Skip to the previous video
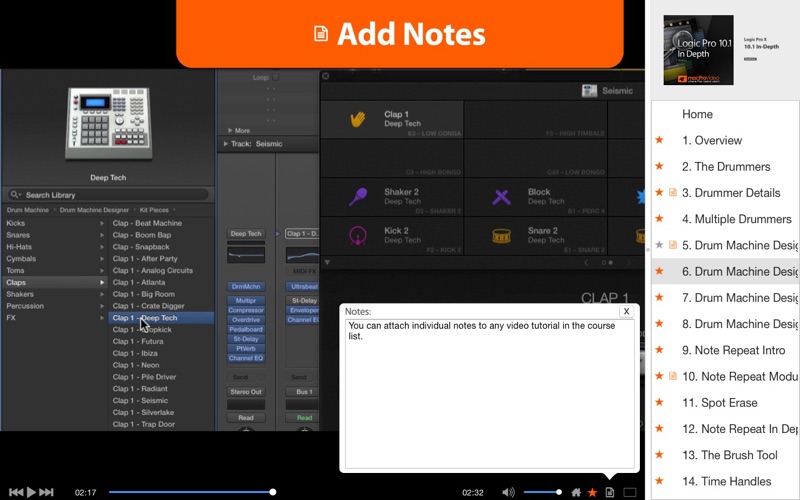The height and width of the screenshot is (500, 800). [x=16, y=492]
